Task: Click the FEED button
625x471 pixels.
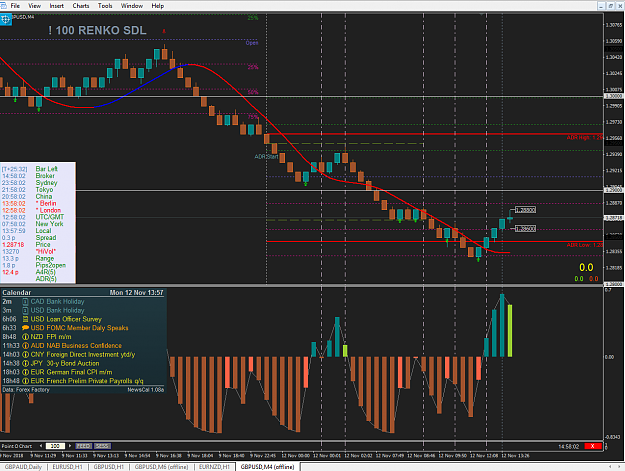Action: click(83, 446)
